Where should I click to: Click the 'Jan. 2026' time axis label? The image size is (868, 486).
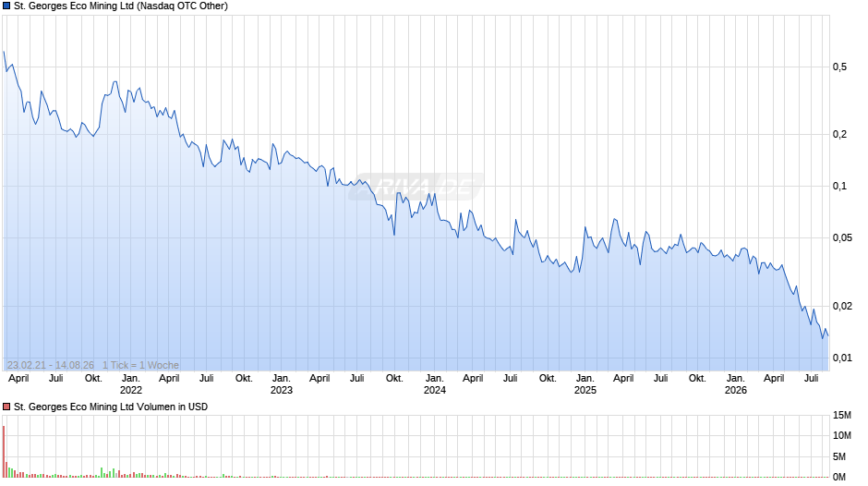click(736, 384)
